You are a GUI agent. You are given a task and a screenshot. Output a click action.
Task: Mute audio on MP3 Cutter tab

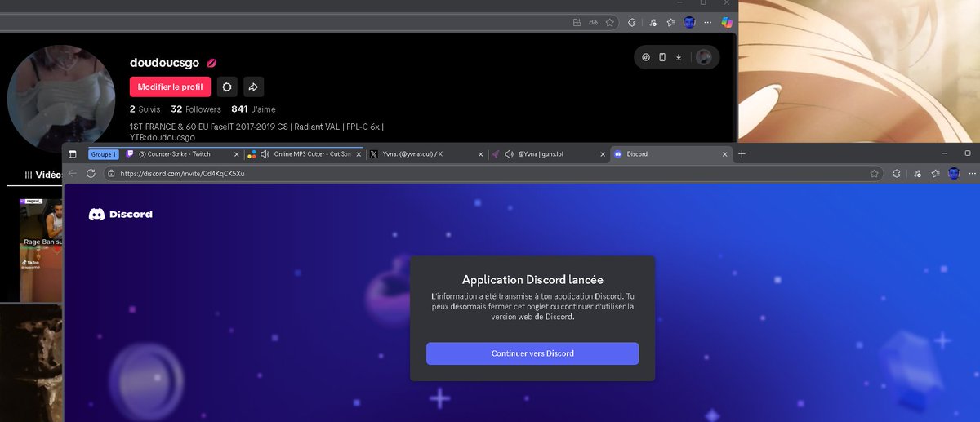[264, 153]
